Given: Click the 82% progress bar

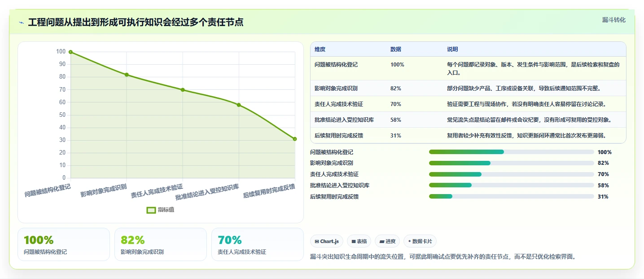Looking at the screenshot, I should pyautogui.click(x=512, y=163).
